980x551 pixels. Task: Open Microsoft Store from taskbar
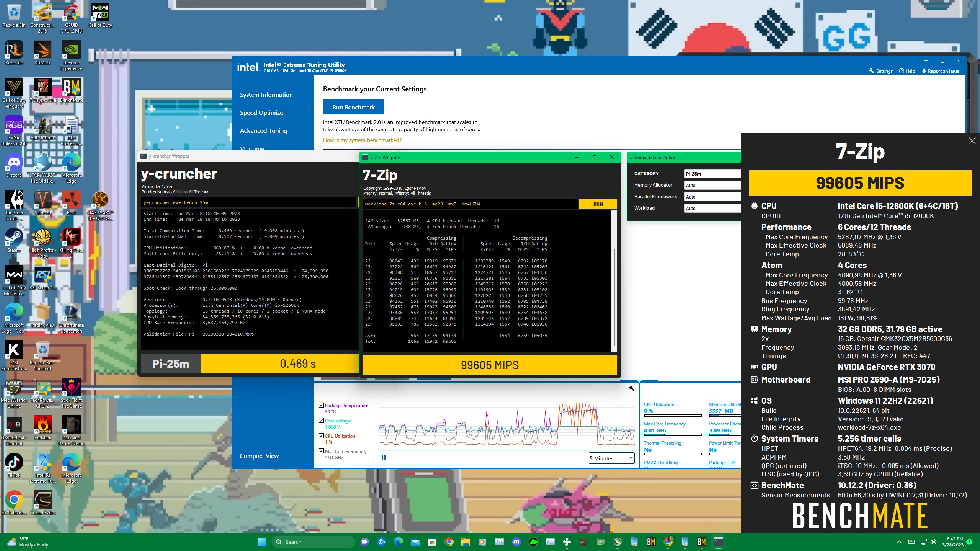432,542
